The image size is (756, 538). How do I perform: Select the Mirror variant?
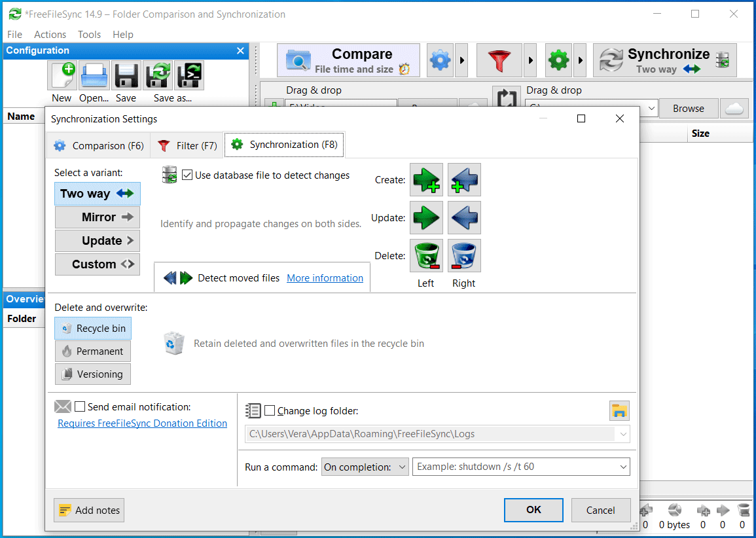point(98,217)
